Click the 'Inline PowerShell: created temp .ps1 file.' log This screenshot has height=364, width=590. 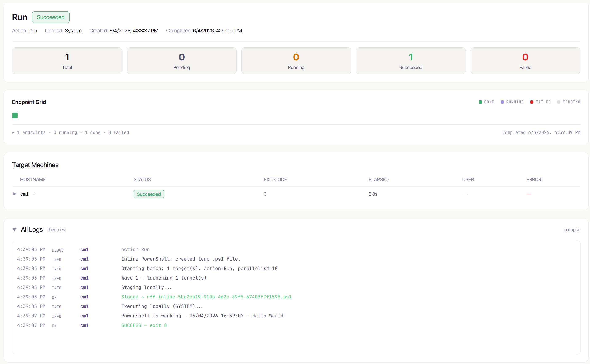(x=181, y=259)
